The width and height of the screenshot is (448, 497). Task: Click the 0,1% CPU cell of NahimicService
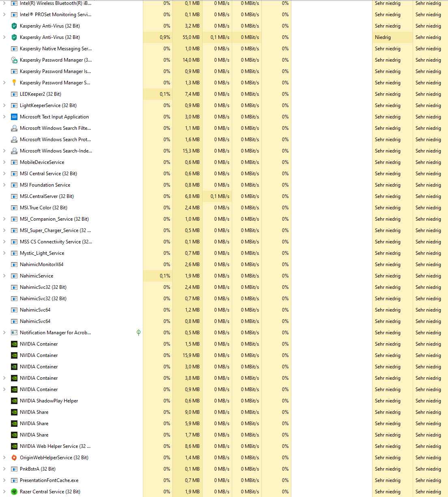click(x=158, y=276)
